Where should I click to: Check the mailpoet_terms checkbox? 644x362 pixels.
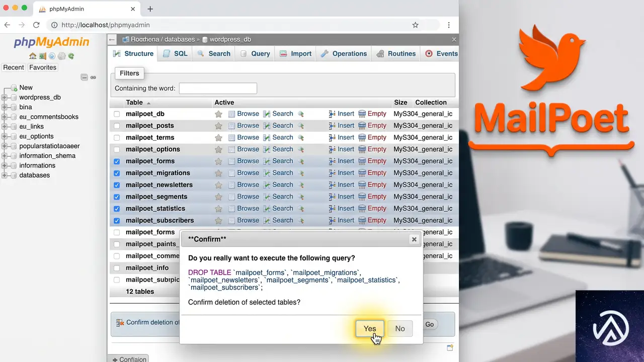coord(117,138)
